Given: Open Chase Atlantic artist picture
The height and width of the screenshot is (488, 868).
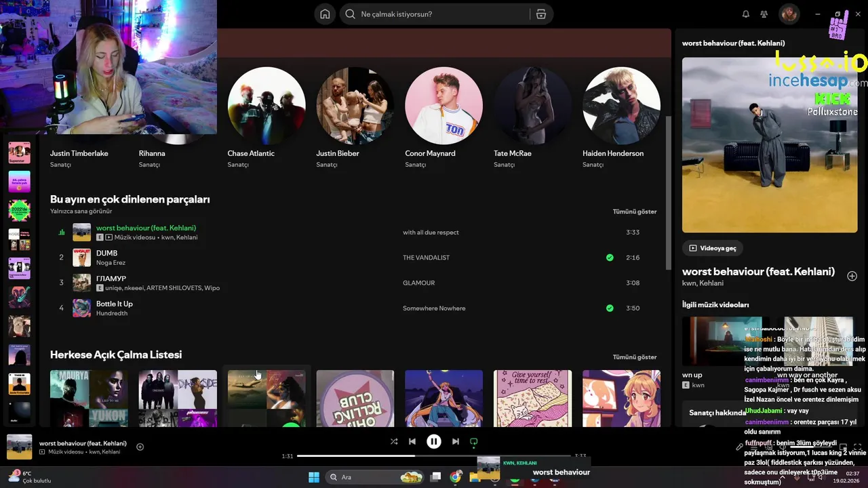Looking at the screenshot, I should click(x=267, y=106).
